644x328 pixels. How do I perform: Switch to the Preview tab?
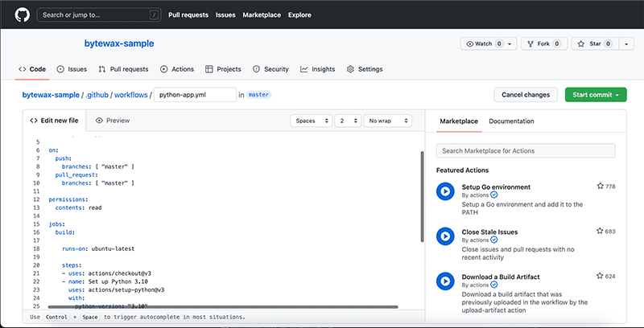tap(113, 121)
